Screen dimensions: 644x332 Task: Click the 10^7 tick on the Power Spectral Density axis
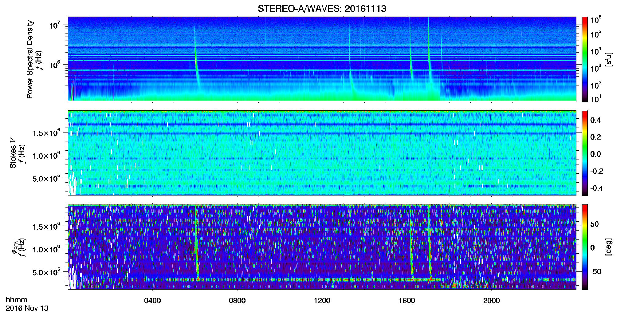coord(55,25)
